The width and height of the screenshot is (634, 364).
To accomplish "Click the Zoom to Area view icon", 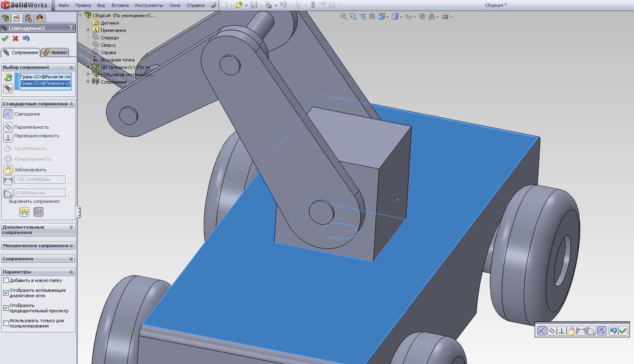I will [x=353, y=16].
